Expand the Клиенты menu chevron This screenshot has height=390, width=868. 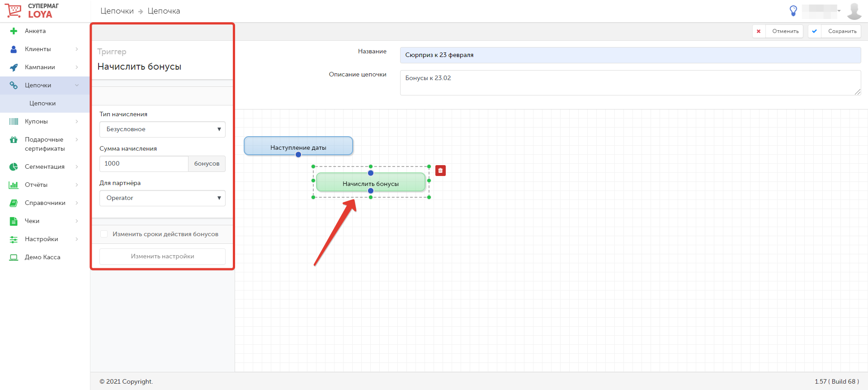[x=77, y=49]
